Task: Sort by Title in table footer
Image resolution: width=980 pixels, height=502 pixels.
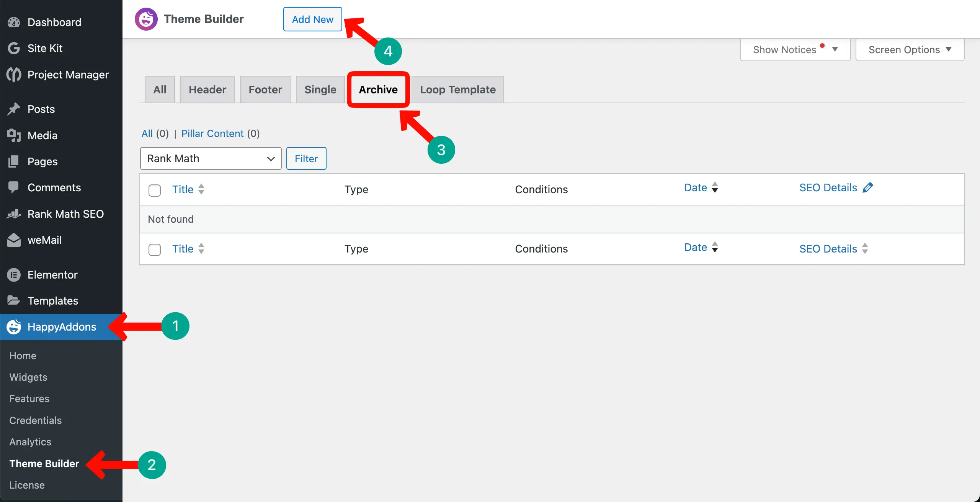Action: (x=183, y=249)
